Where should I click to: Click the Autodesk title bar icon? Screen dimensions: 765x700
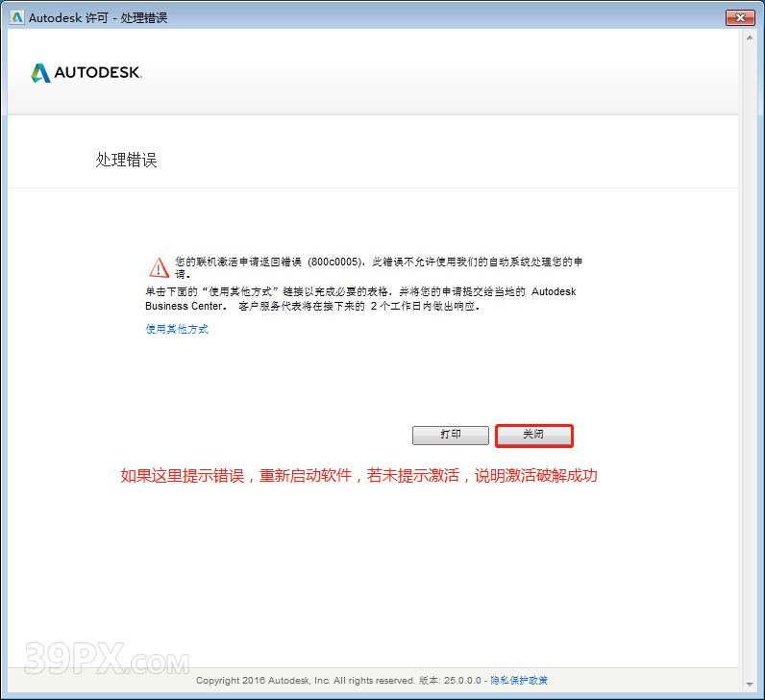coord(17,17)
